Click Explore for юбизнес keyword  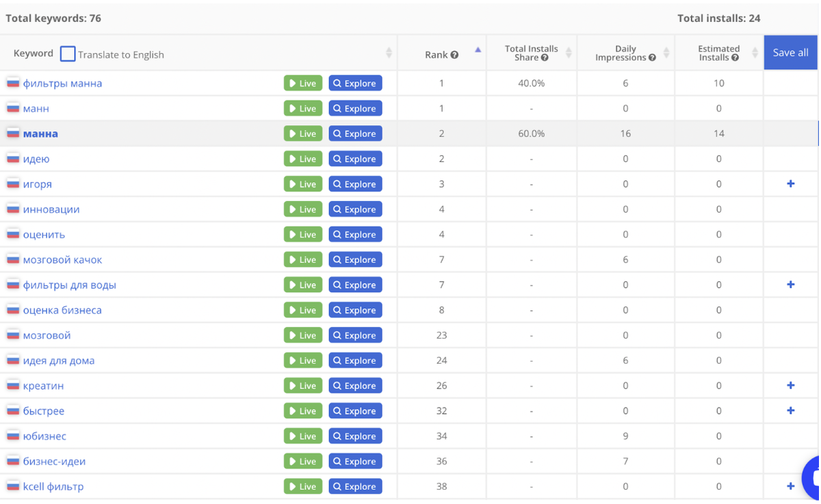(x=355, y=436)
